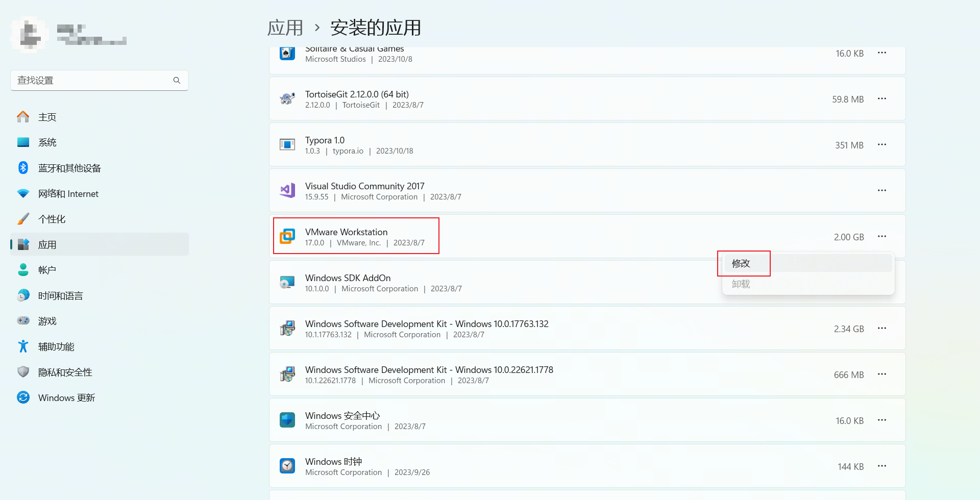Click the Typora 1.0 app icon
Screen dimensions: 980x500
point(287,144)
